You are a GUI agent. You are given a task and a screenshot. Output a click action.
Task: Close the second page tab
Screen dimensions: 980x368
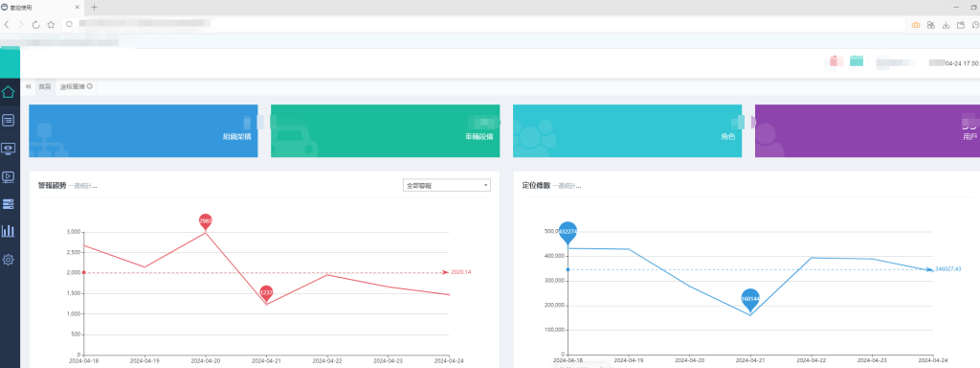coord(90,86)
